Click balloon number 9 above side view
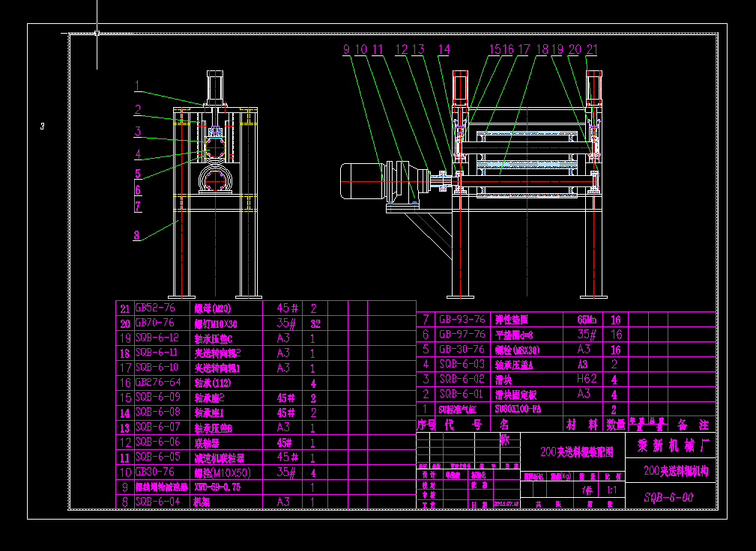The image size is (756, 551). 346,49
